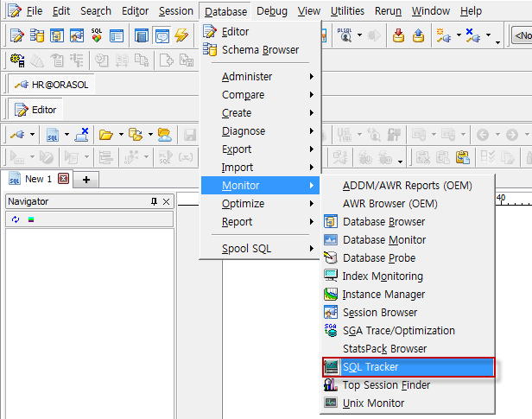This screenshot has height=419, width=532.
Task: Open Top Session Finder
Action: point(386,385)
